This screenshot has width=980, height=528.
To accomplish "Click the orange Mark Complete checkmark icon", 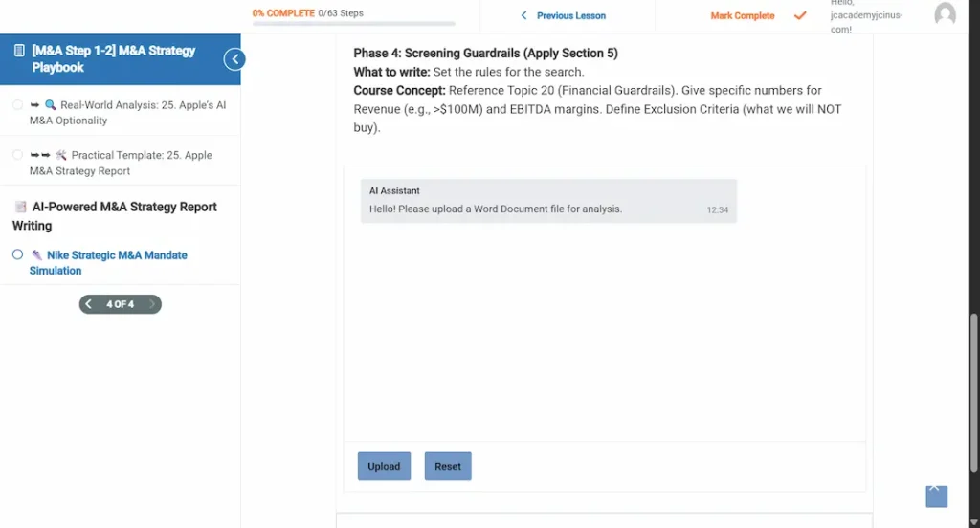I will pyautogui.click(x=800, y=15).
